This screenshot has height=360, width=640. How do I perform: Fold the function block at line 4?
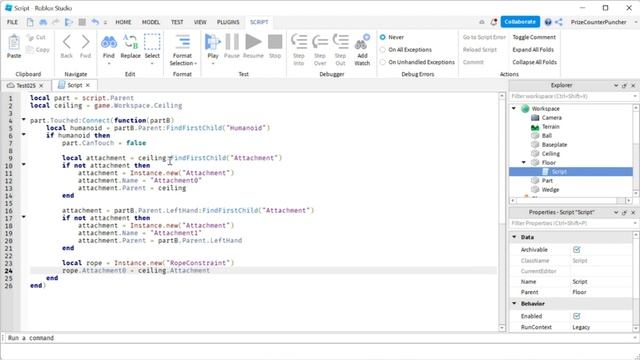pos(24,120)
